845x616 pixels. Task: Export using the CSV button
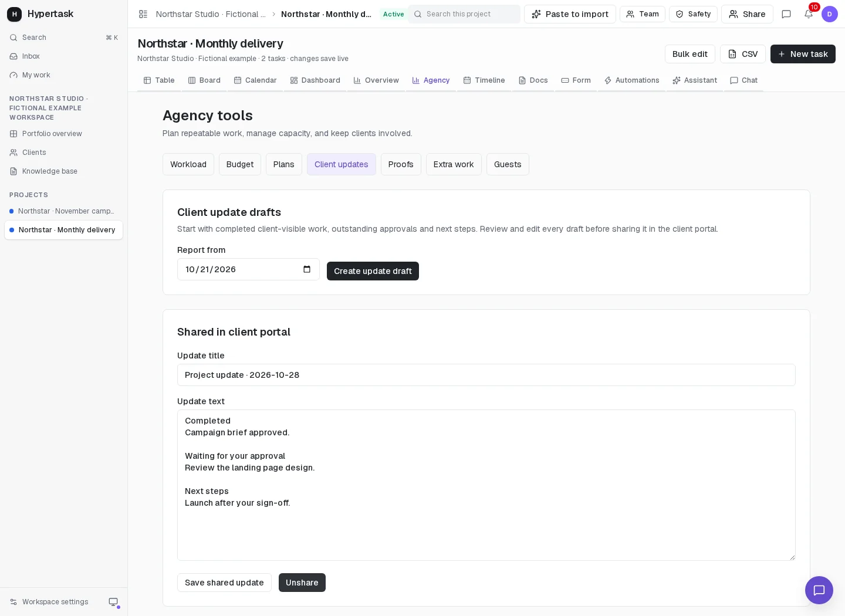743,54
